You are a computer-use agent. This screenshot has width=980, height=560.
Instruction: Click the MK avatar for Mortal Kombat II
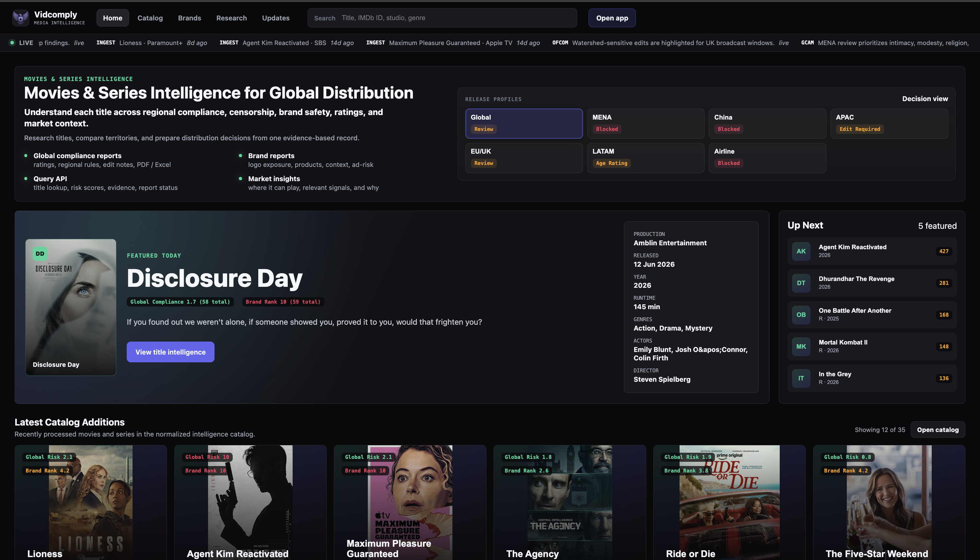pyautogui.click(x=801, y=346)
